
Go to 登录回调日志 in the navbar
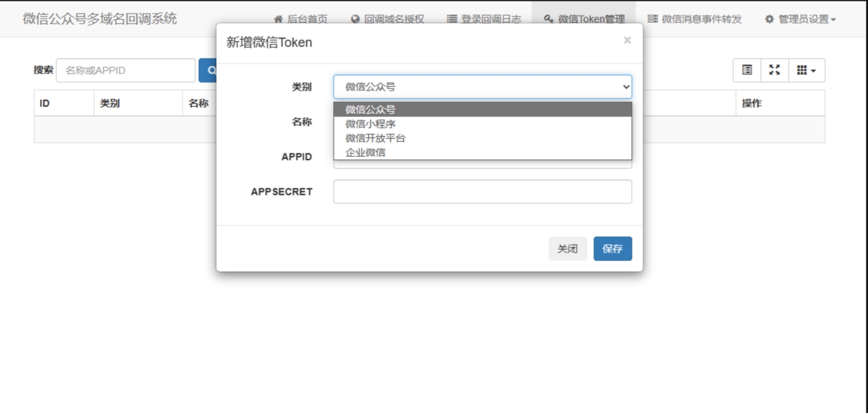tap(484, 19)
